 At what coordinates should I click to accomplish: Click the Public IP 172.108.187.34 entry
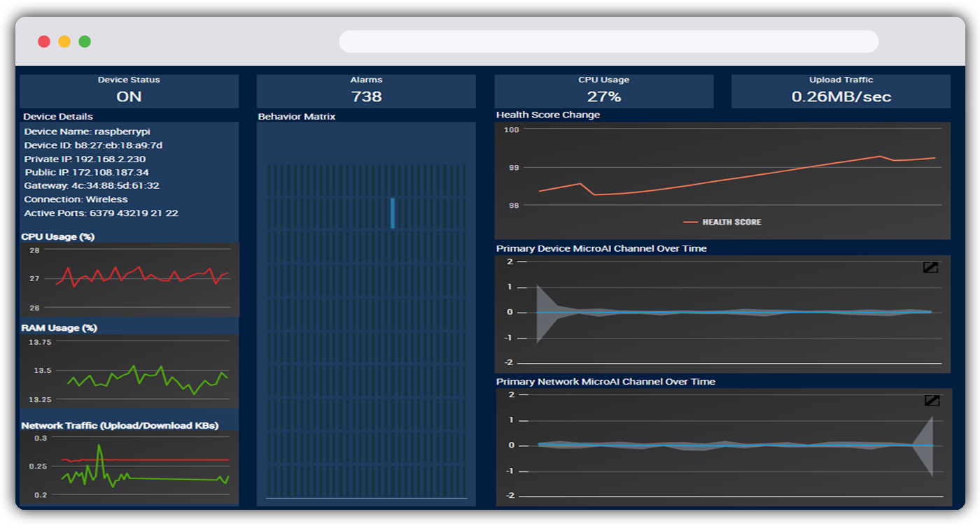[87, 172]
